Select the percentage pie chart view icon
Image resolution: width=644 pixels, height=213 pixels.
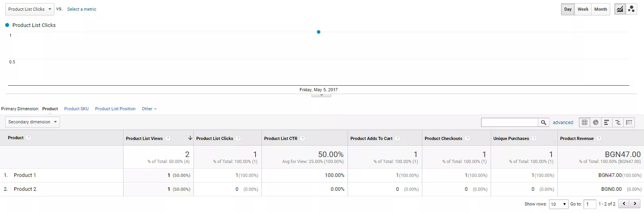coord(596,123)
